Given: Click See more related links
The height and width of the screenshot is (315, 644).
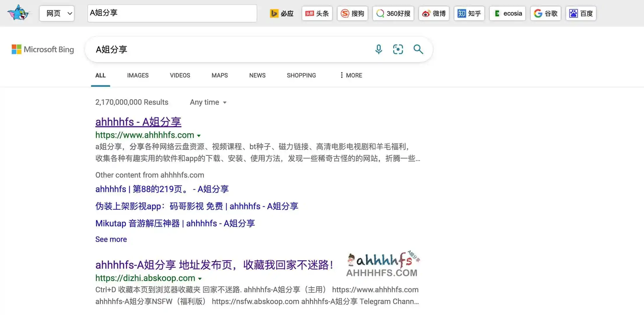Looking at the screenshot, I should click(x=111, y=239).
